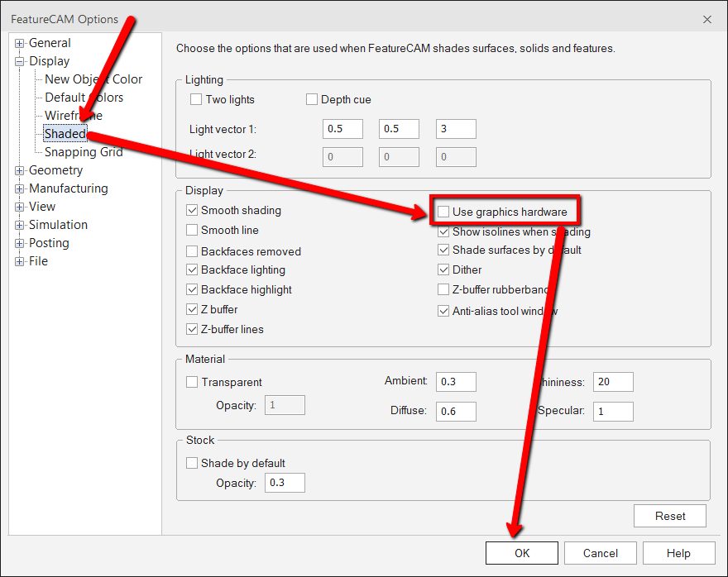Expand the Manufacturing tree node
The image size is (728, 577).
(19, 188)
